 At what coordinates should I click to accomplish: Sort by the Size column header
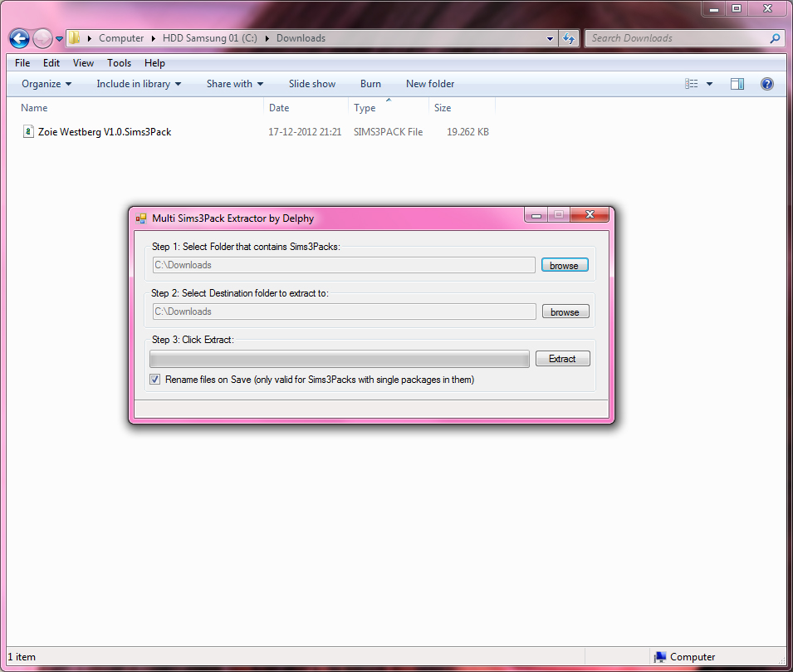pyautogui.click(x=442, y=108)
